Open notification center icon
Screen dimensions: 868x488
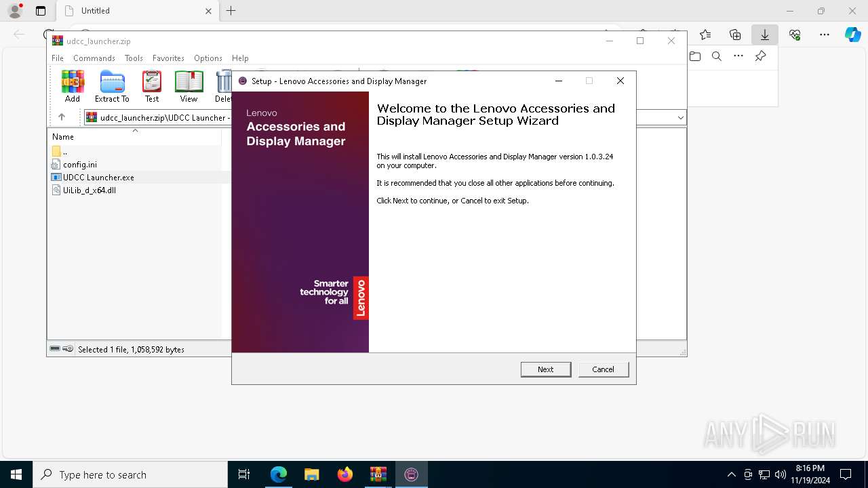pyautogui.click(x=846, y=474)
